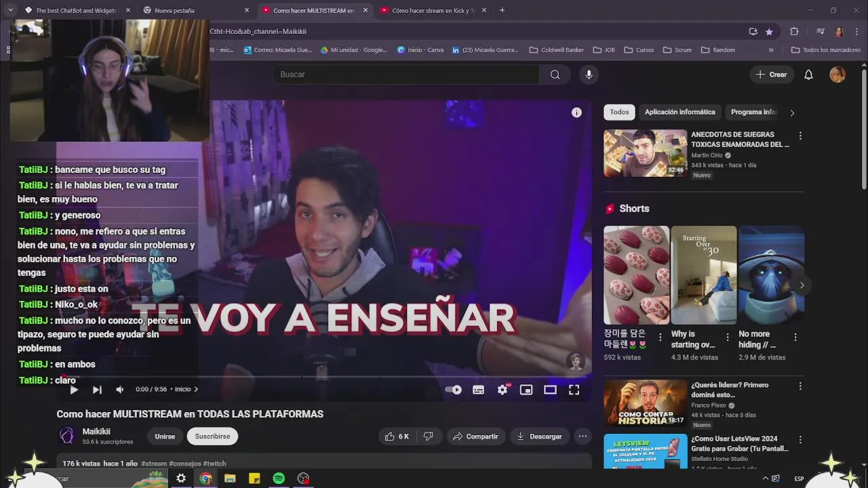The height and width of the screenshot is (488, 868).
Task: Open YouTube account avatar menu
Action: pos(837,75)
